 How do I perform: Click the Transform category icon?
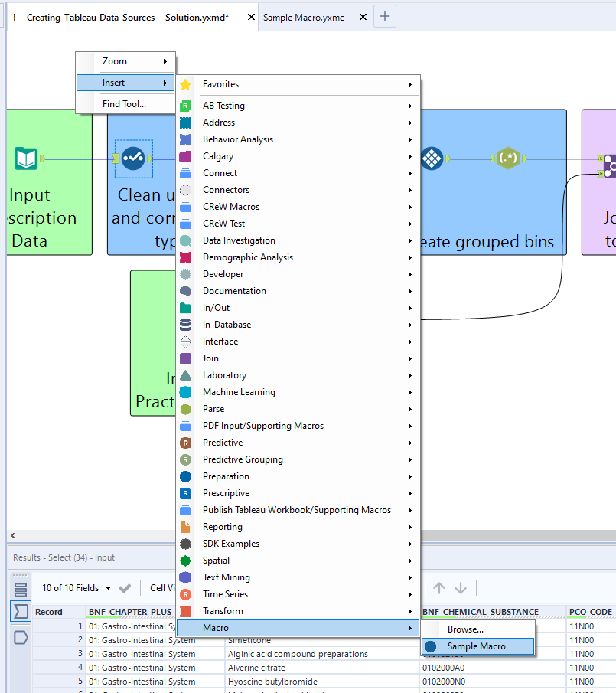[x=186, y=611]
